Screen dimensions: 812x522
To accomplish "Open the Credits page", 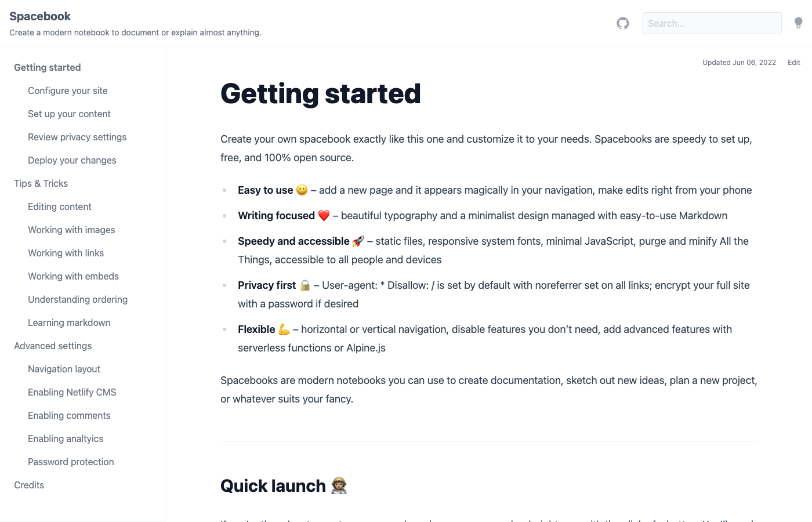I will click(x=29, y=485).
